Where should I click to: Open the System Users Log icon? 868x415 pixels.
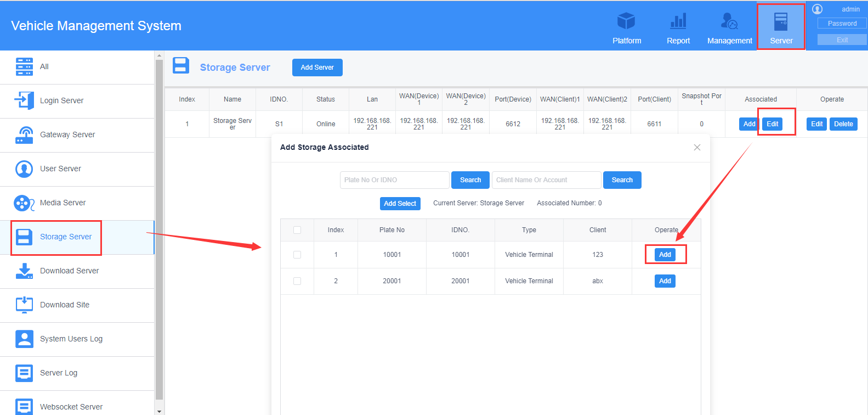[x=24, y=339]
